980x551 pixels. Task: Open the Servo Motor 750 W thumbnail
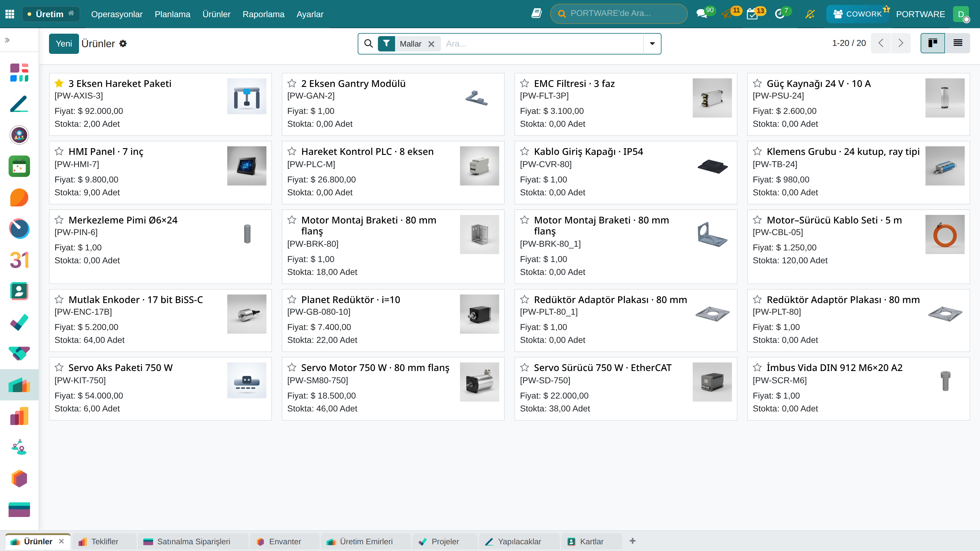[x=479, y=382]
